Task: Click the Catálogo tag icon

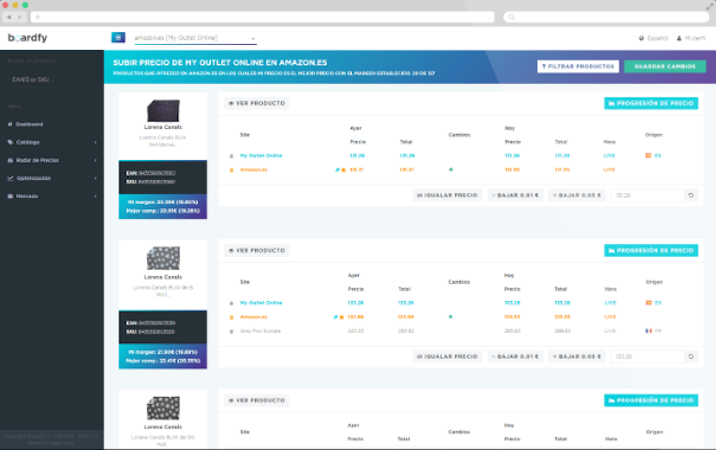Action: [x=10, y=142]
